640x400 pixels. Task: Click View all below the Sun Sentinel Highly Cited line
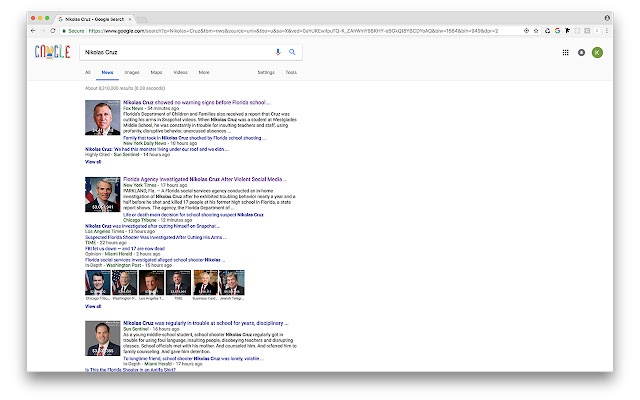tap(93, 162)
